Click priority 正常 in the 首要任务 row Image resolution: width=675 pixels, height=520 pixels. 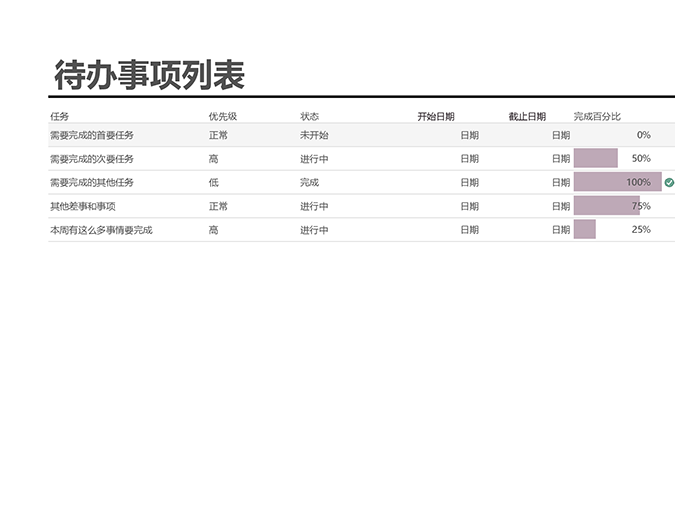tap(218, 135)
